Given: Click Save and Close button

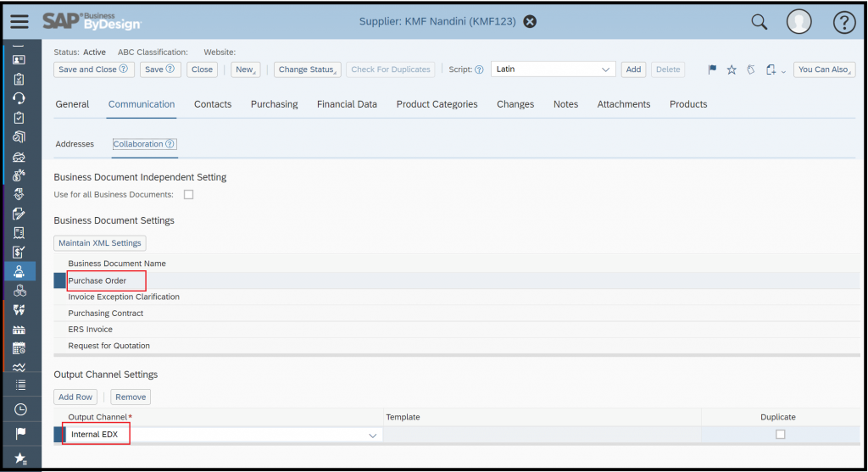Looking at the screenshot, I should pos(93,69).
